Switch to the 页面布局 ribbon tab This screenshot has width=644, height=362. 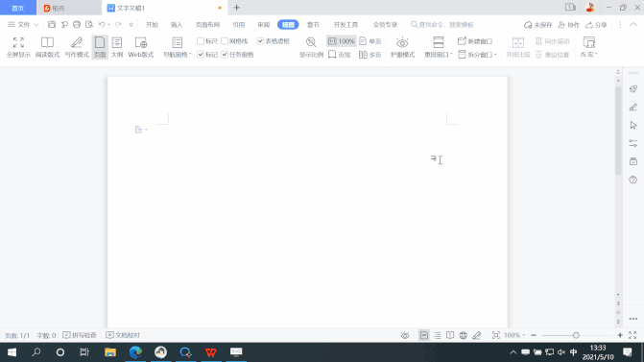point(207,25)
